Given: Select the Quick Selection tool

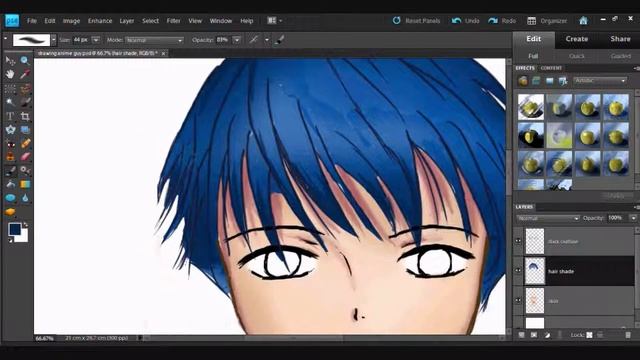Looking at the screenshot, I should tap(25, 102).
